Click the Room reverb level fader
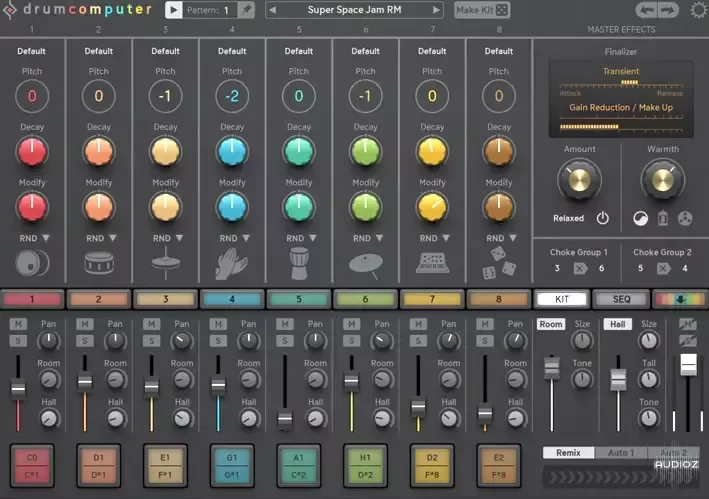 click(x=552, y=367)
